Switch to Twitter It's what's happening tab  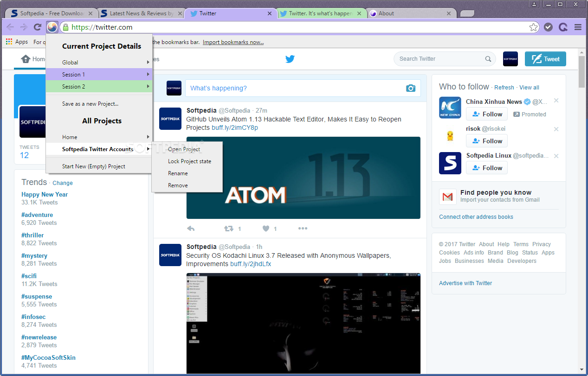320,13
